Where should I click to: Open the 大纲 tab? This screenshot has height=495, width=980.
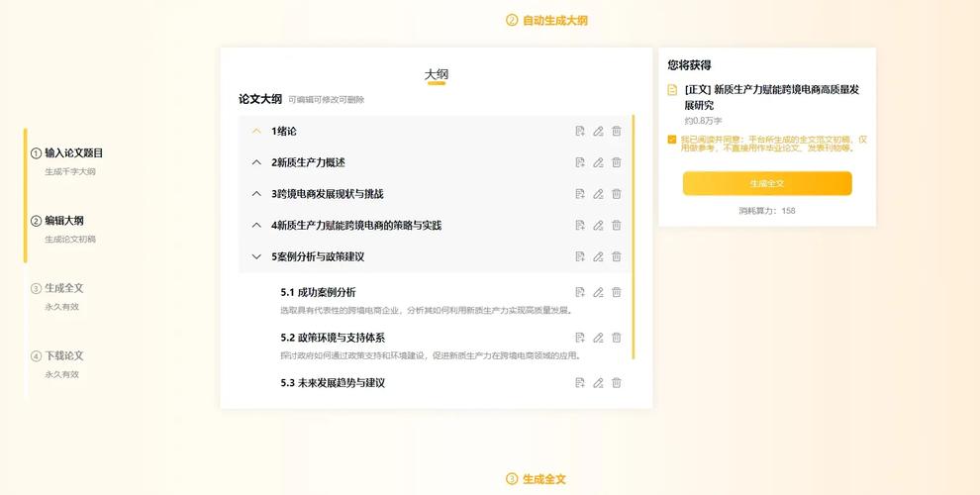click(437, 75)
